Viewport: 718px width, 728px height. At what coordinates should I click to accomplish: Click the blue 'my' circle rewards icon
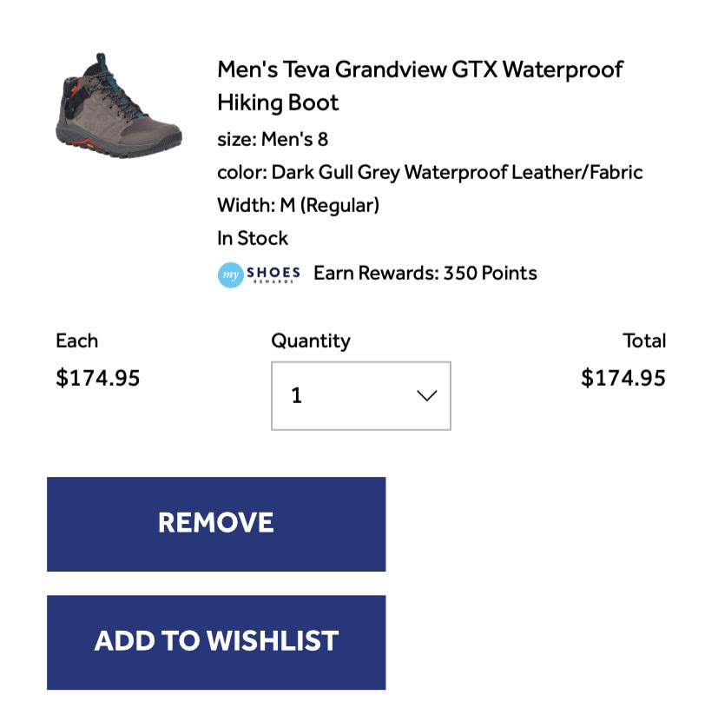coord(231,275)
